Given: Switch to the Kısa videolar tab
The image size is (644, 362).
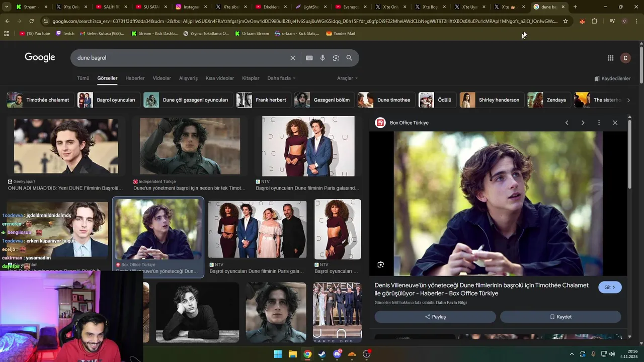Looking at the screenshot, I should tap(220, 78).
